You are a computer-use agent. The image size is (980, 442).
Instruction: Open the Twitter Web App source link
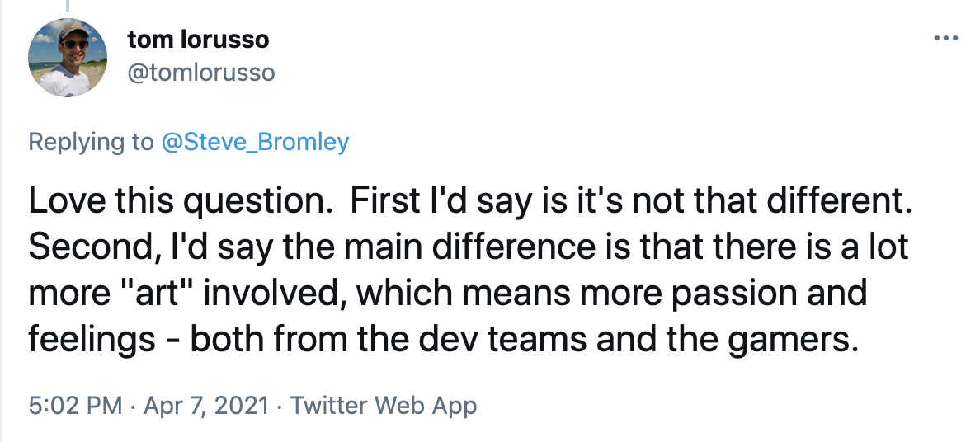point(384,406)
